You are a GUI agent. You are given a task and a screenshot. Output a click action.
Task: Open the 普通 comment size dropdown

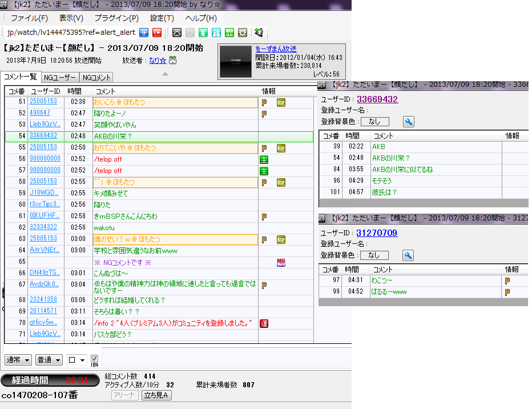click(x=49, y=360)
